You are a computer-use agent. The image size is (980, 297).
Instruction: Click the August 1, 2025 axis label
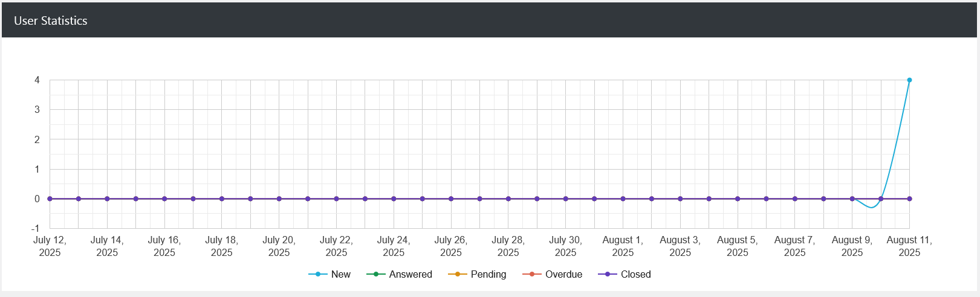(x=623, y=246)
